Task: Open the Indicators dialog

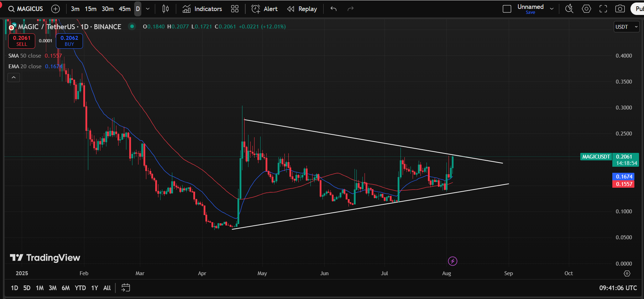Action: click(202, 9)
